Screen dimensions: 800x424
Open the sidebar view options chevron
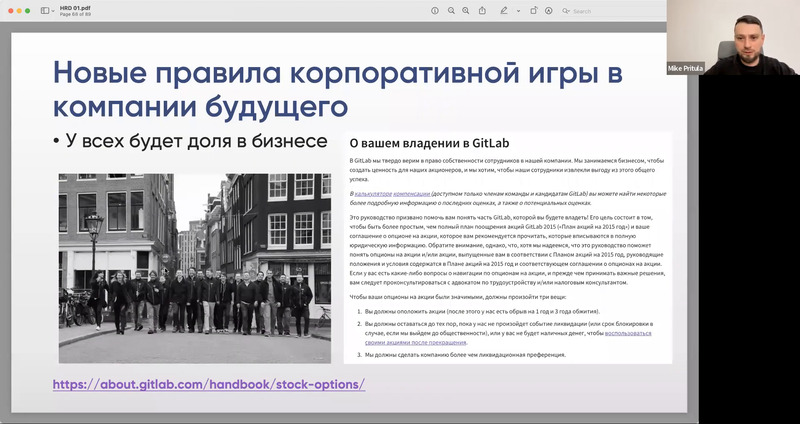(53, 10)
